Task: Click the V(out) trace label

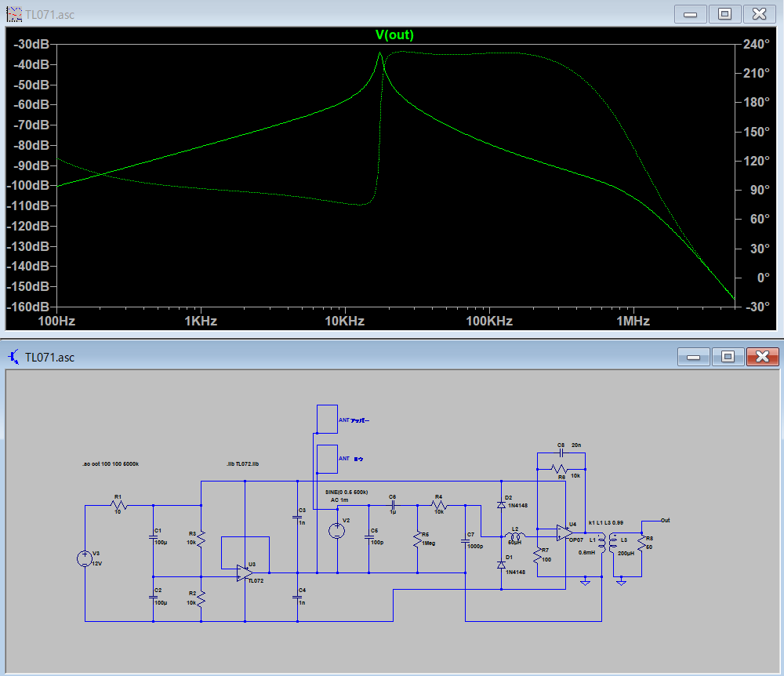Action: [x=394, y=35]
